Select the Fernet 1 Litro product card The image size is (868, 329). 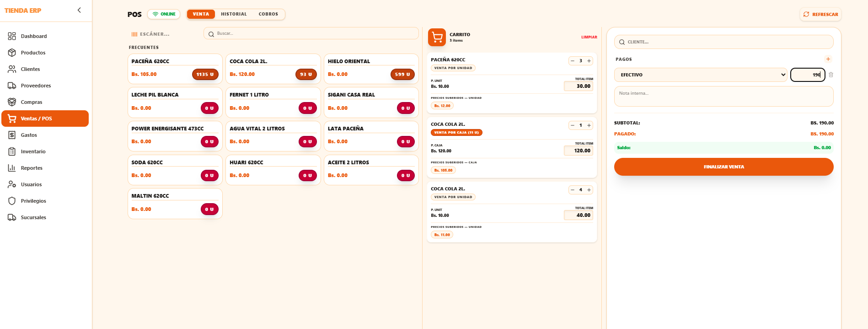(x=273, y=102)
